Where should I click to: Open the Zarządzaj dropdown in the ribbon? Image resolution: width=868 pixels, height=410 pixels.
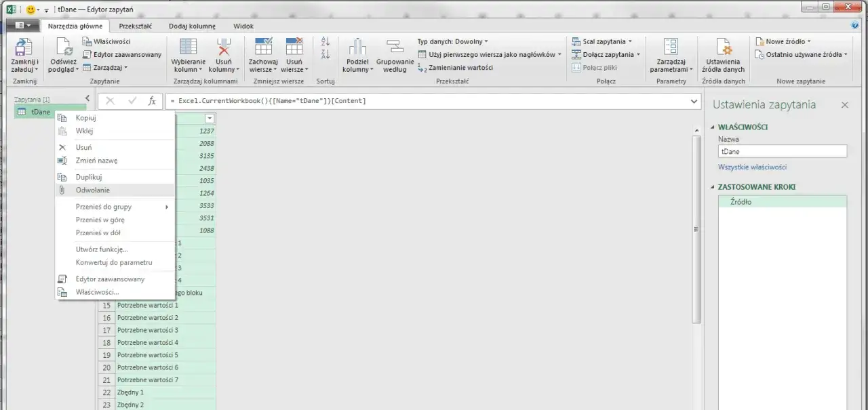pos(105,67)
